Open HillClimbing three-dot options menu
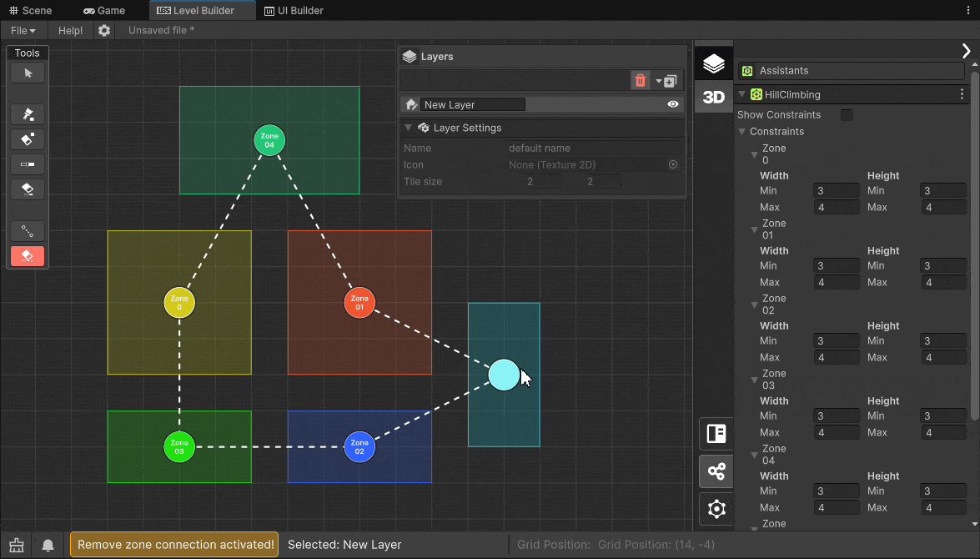Viewport: 980px width, 559px height. pos(962,94)
